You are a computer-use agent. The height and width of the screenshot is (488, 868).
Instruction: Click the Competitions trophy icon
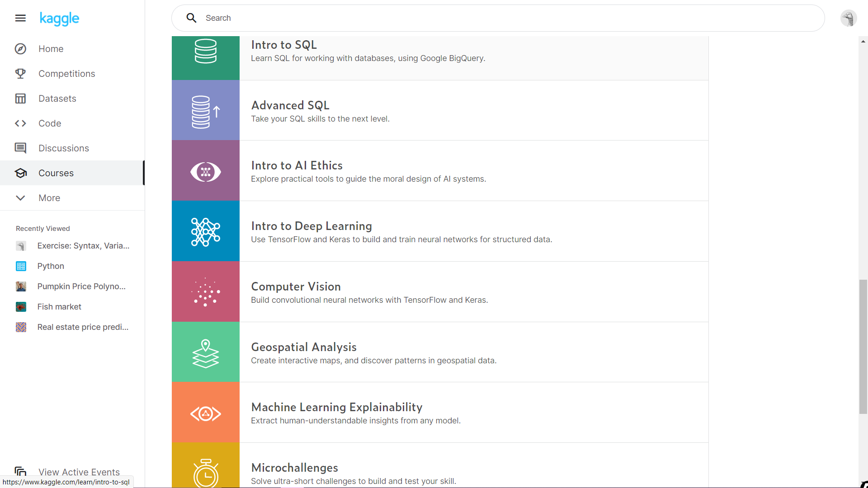point(20,74)
